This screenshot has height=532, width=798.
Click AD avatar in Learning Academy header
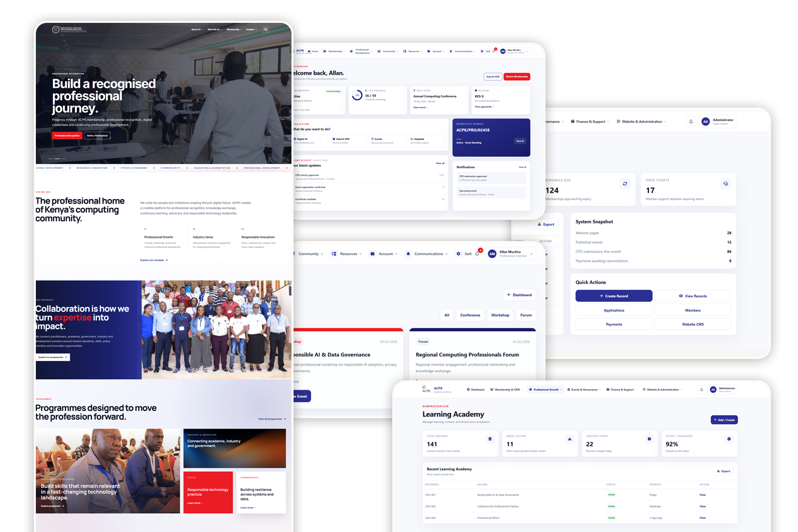713,390
